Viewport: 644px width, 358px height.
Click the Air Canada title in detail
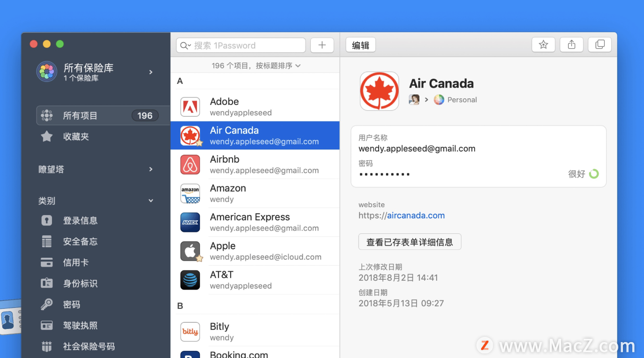tap(441, 83)
